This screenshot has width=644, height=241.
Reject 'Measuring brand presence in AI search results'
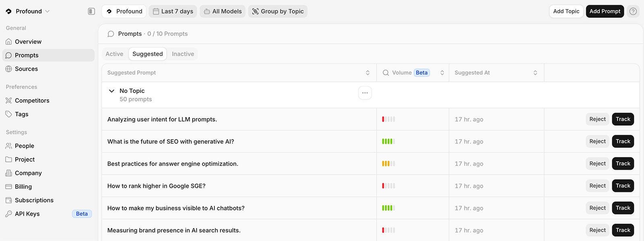point(597,230)
